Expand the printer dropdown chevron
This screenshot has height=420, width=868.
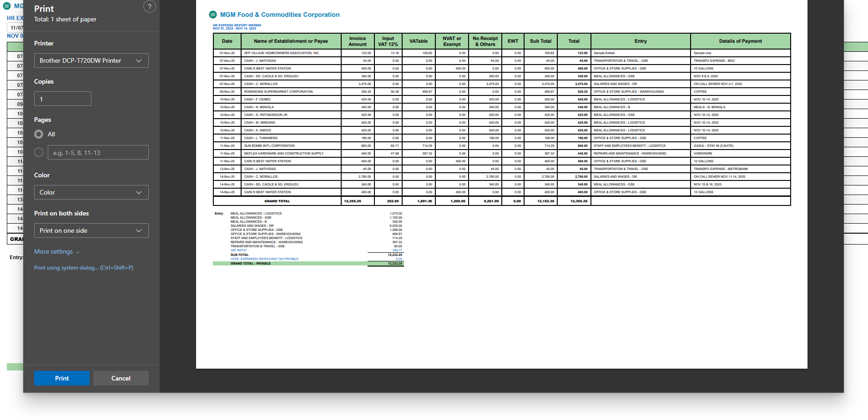click(139, 60)
